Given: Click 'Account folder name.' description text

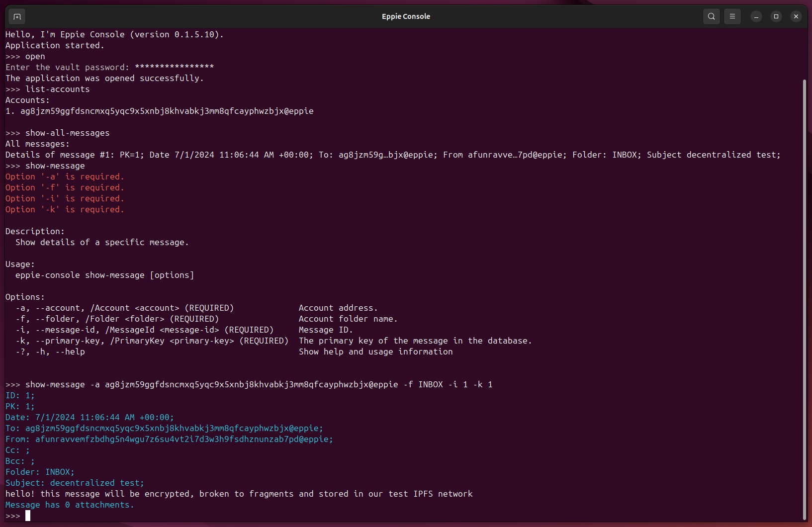Looking at the screenshot, I should pos(348,319).
